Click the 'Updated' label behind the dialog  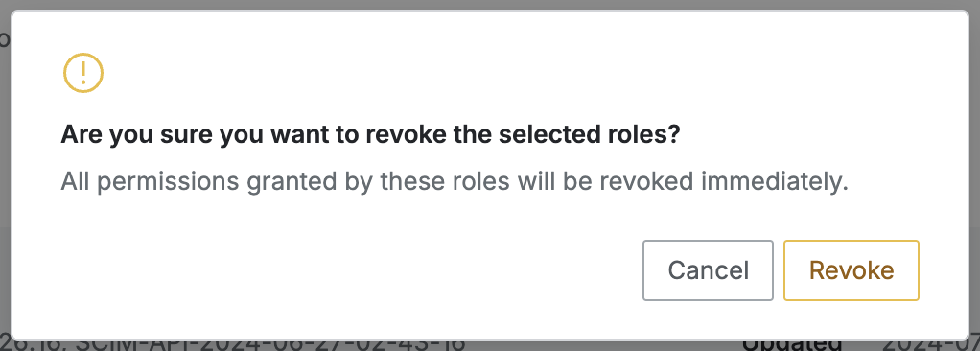(792, 345)
